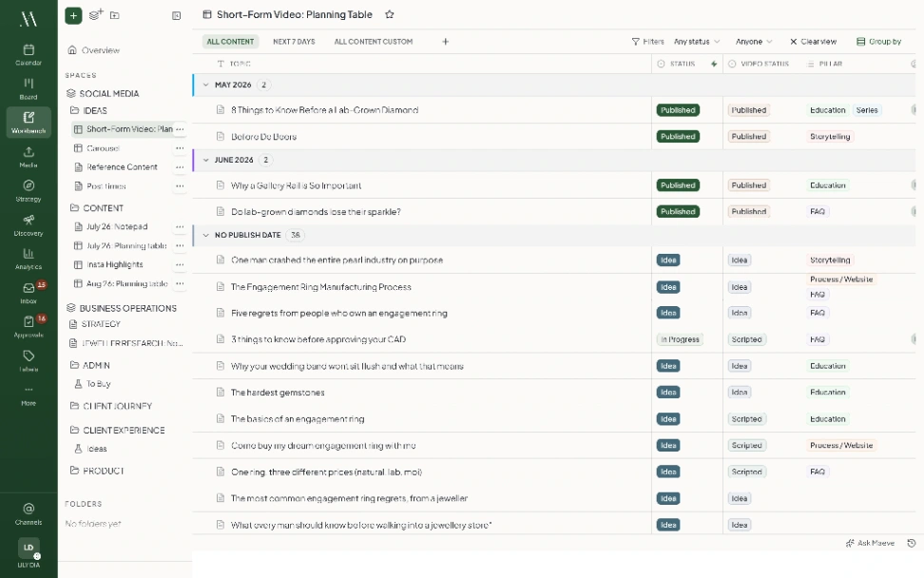Switch to ALL CONTENT CUSTOM tab
This screenshot has height=578, width=924.
tap(374, 42)
